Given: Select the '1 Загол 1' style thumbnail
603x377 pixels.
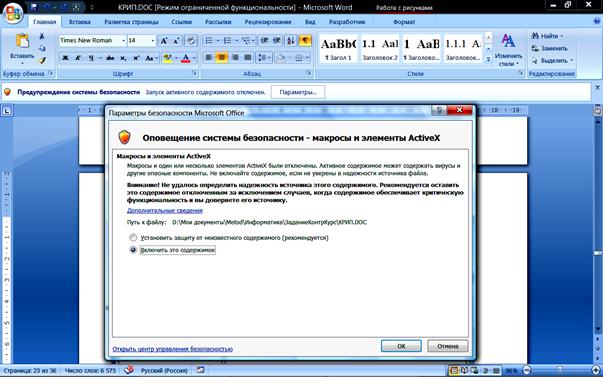Looking at the screenshot, I should click(x=338, y=48).
